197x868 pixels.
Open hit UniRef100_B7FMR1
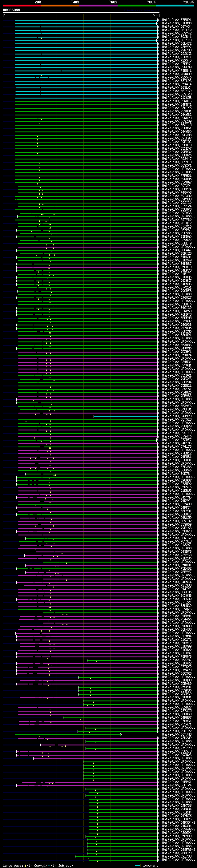pos(176,20)
